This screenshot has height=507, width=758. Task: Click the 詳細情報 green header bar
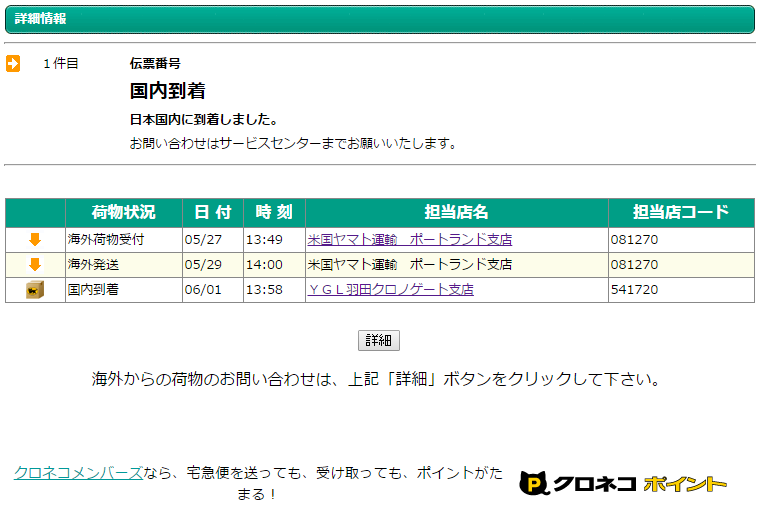[x=379, y=19]
